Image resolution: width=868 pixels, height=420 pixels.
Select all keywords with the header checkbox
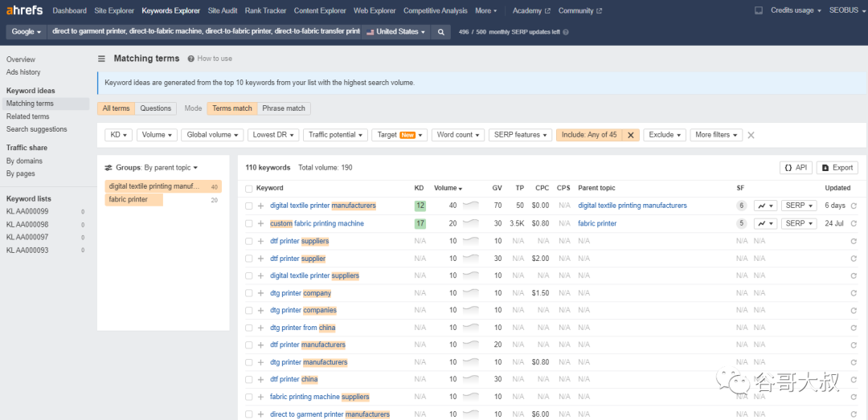[248, 189]
